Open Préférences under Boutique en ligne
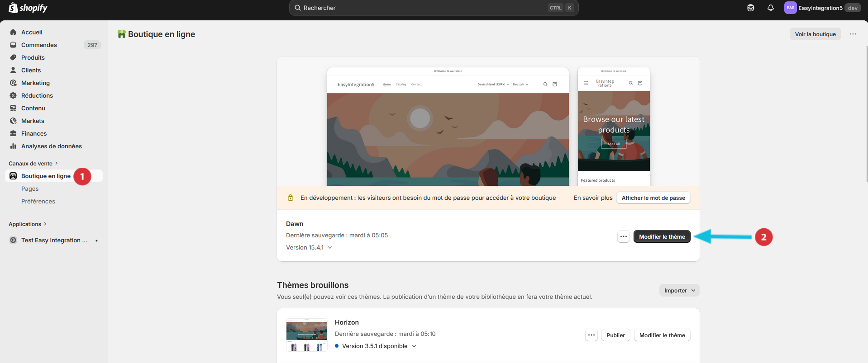The width and height of the screenshot is (868, 363). coord(38,201)
